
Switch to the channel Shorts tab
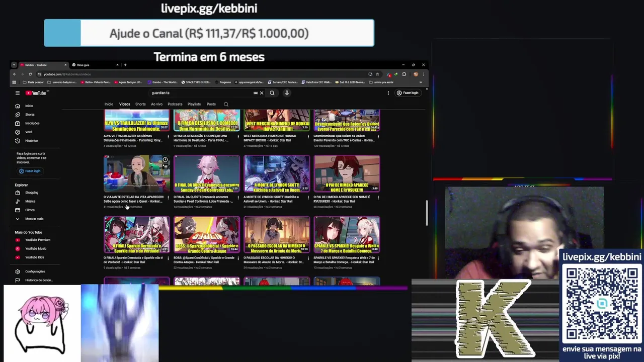(x=140, y=105)
